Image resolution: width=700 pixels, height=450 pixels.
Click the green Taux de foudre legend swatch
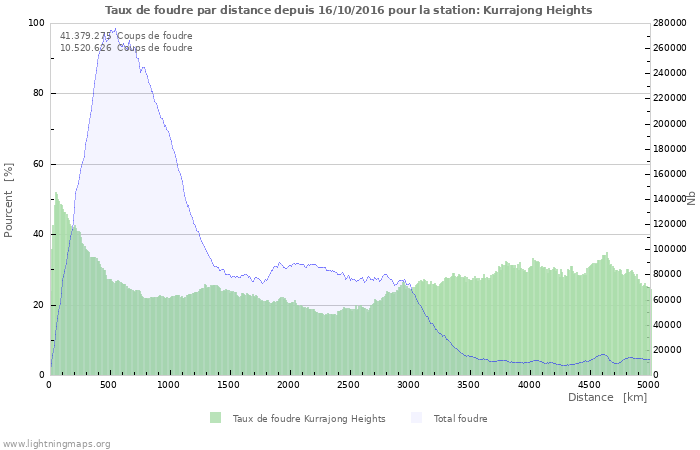215,418
